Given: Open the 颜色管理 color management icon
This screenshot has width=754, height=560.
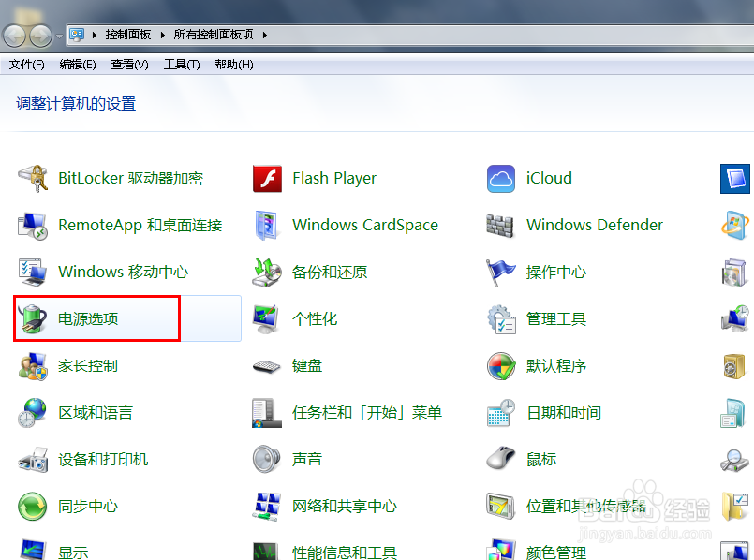Looking at the screenshot, I should pos(501,550).
